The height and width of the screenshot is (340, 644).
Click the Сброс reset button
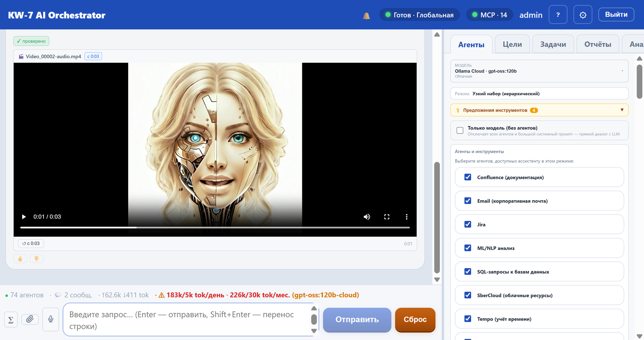click(x=415, y=320)
